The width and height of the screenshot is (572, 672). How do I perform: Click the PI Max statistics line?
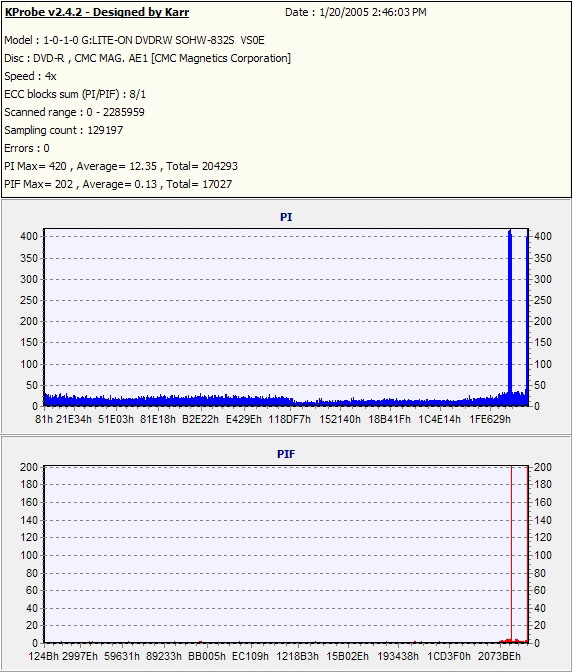point(121,166)
